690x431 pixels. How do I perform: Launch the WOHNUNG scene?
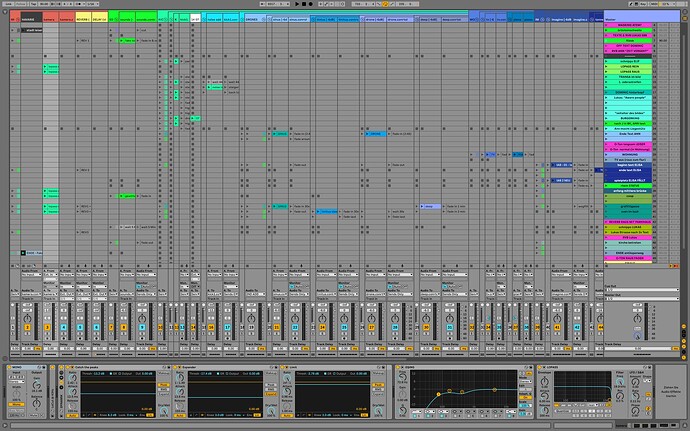[606, 155]
